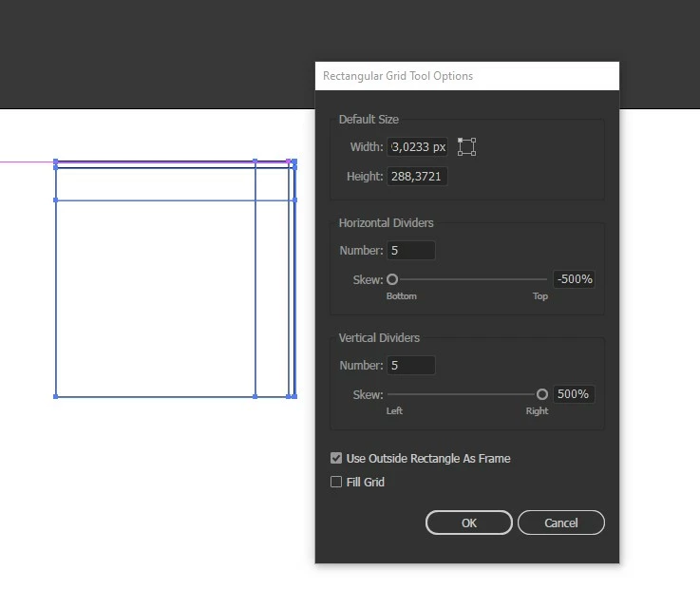Viewport: 700px width, 608px height.
Task: Focus the Height input field
Action: 417,177
